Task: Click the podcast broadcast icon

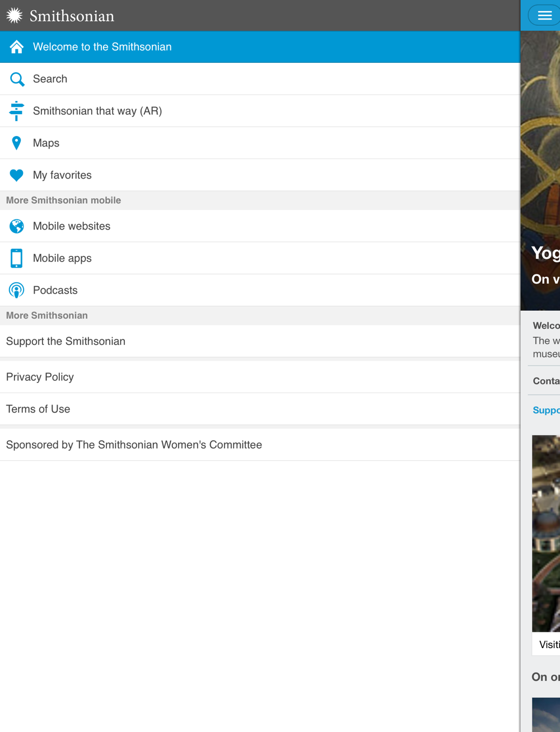Action: [x=17, y=290]
